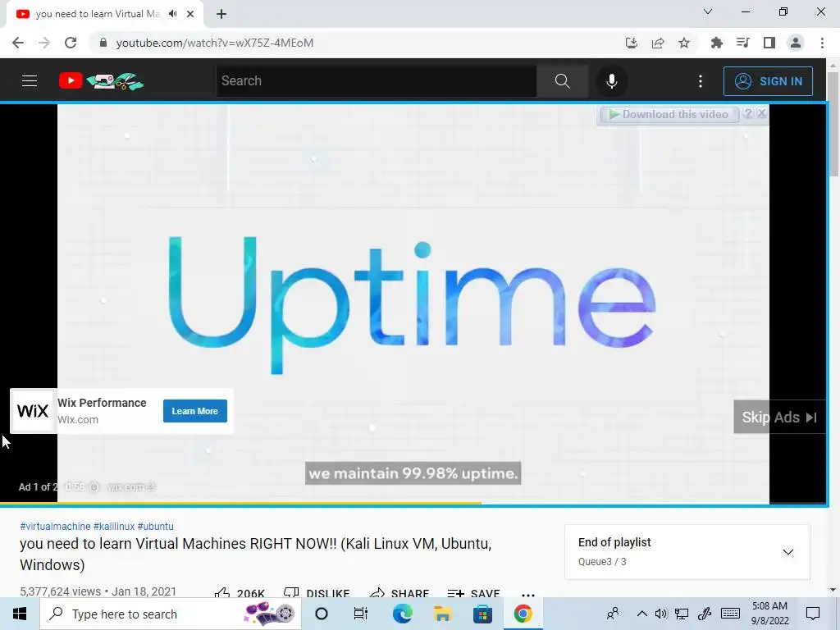Save video to playlist with SAVE

click(473, 593)
